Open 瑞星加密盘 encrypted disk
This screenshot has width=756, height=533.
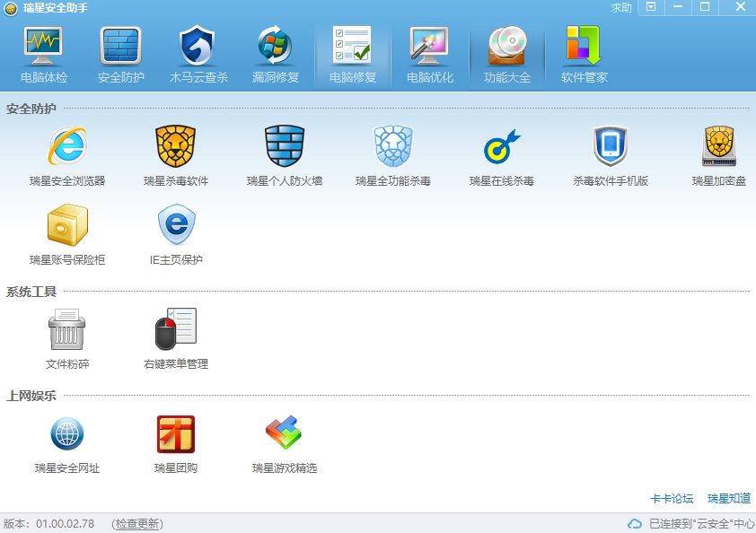[x=719, y=146]
